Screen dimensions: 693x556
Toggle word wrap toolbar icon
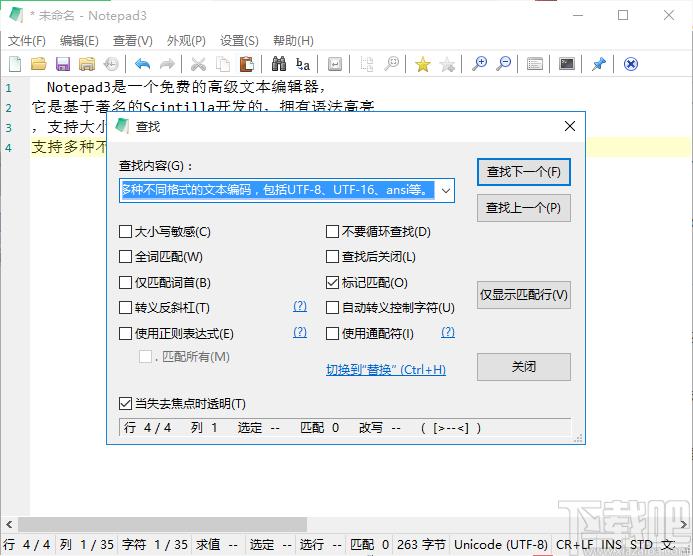click(x=335, y=64)
